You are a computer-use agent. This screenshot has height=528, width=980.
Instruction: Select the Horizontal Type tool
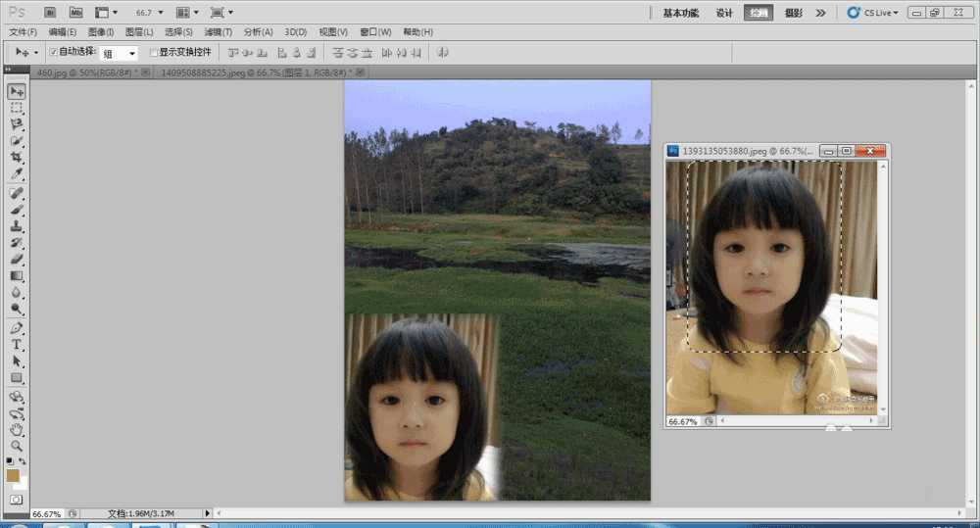(17, 345)
